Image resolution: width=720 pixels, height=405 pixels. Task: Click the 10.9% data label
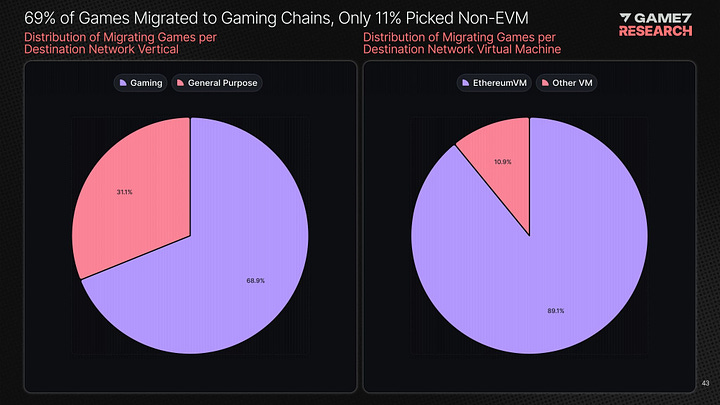point(503,160)
